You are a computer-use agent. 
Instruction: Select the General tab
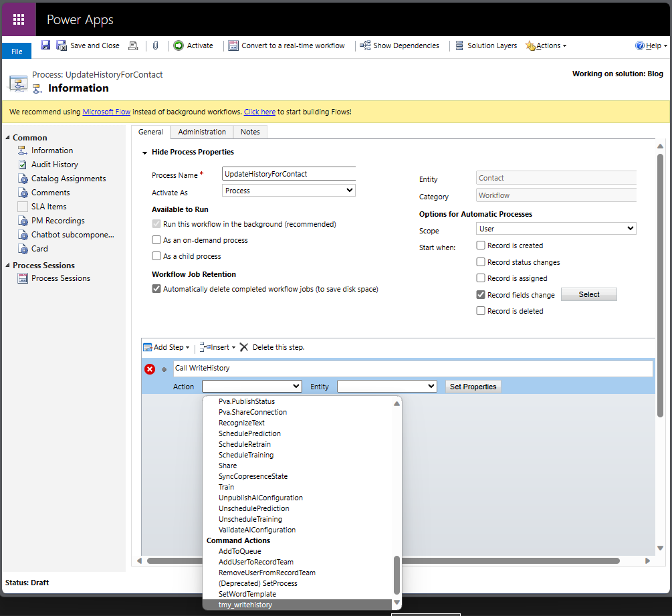tap(151, 132)
